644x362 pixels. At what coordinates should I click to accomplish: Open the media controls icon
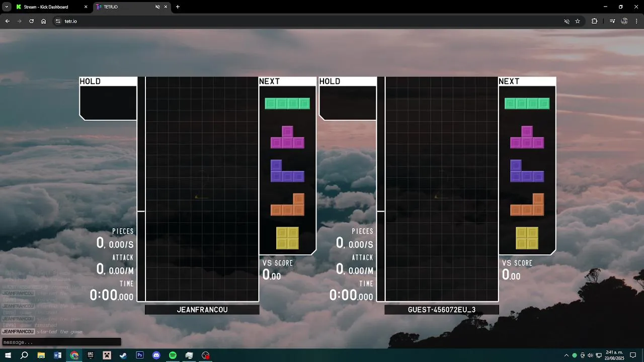pos(612,21)
